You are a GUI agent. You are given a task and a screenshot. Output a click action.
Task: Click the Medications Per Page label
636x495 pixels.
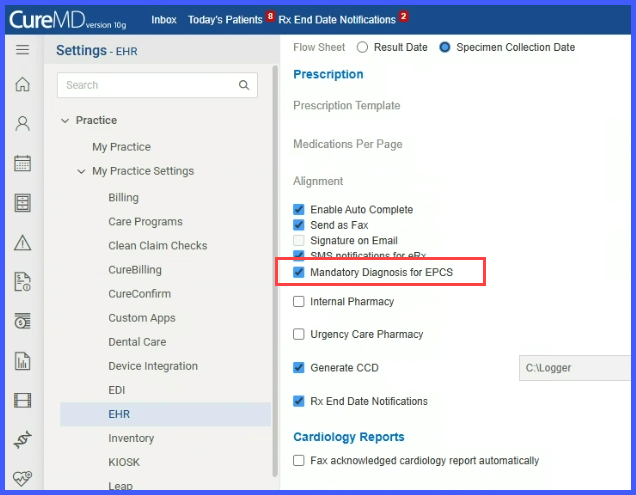point(348,144)
